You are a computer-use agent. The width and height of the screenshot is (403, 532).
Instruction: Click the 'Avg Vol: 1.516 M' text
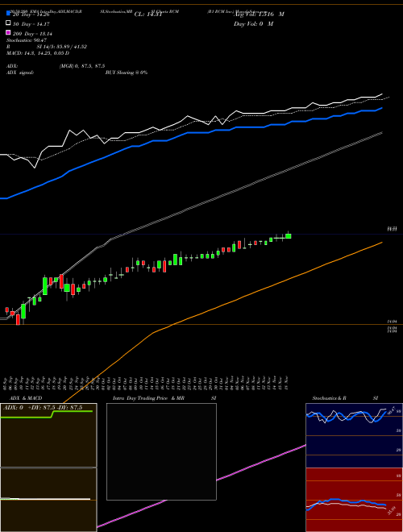[259, 15]
